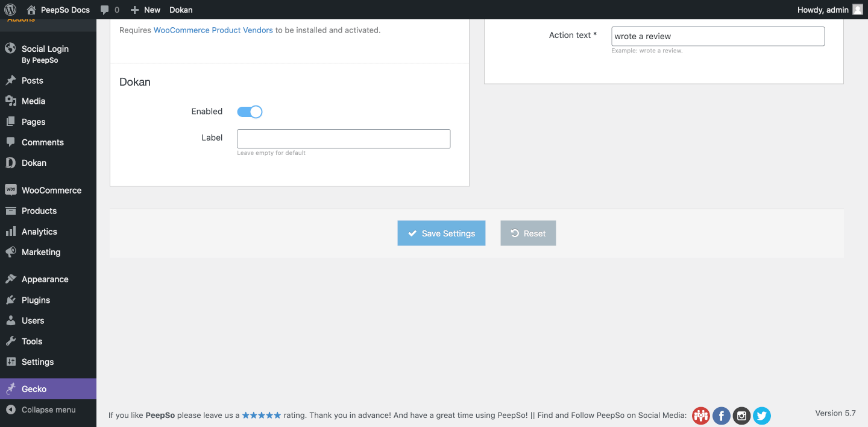Image resolution: width=868 pixels, height=427 pixels.
Task: Open PeepSo Facebook page icon
Action: (x=722, y=416)
